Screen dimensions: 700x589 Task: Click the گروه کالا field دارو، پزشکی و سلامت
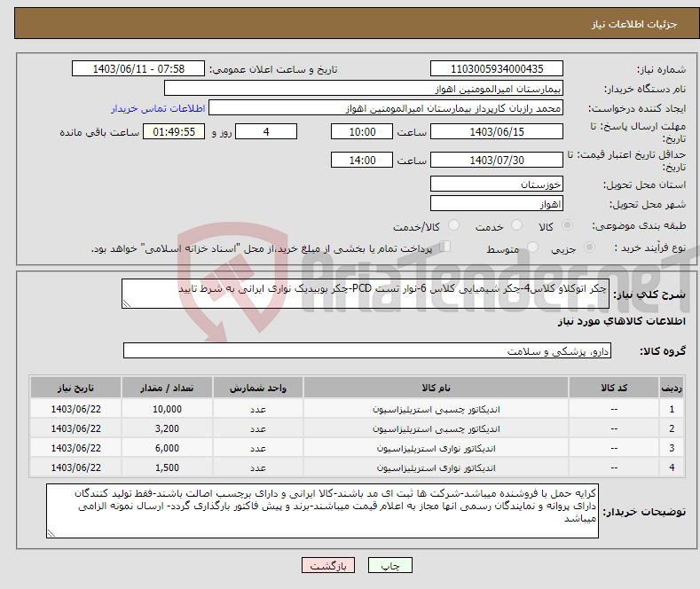click(367, 350)
